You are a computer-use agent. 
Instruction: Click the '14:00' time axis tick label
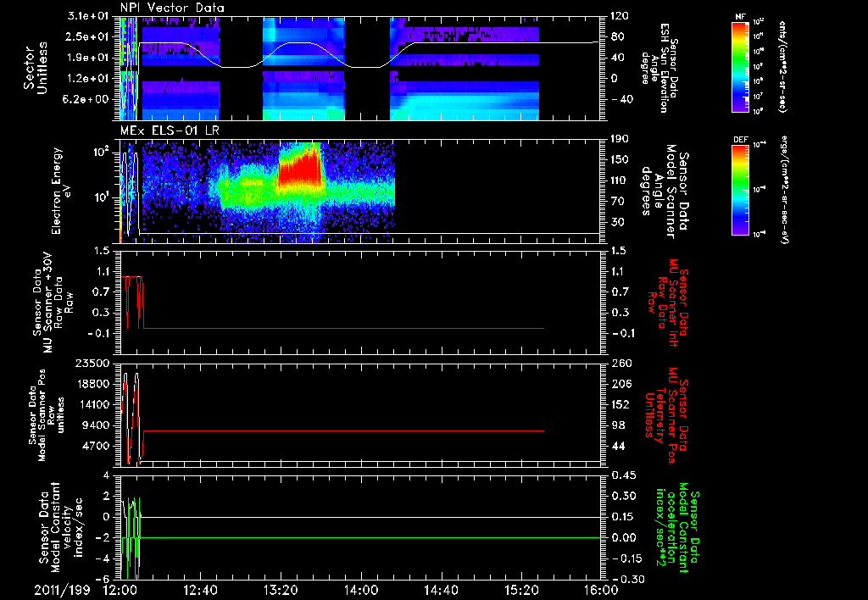click(x=361, y=590)
